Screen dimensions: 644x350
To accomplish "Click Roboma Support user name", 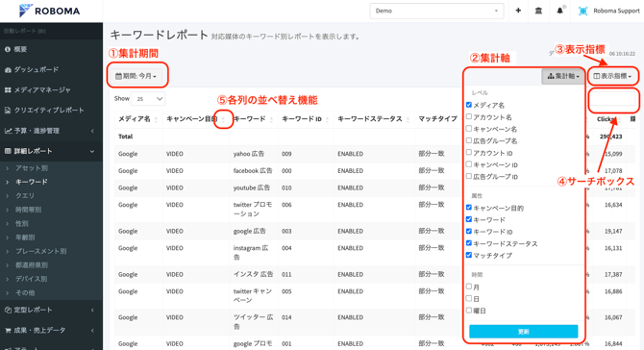I will pyautogui.click(x=616, y=12).
